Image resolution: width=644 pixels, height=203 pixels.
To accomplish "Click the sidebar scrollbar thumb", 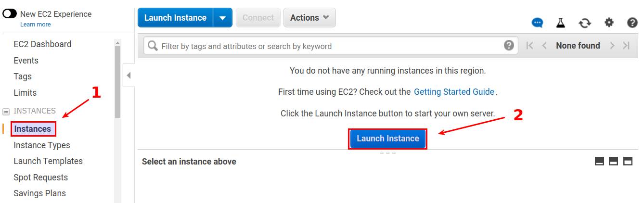I will 117,82.
